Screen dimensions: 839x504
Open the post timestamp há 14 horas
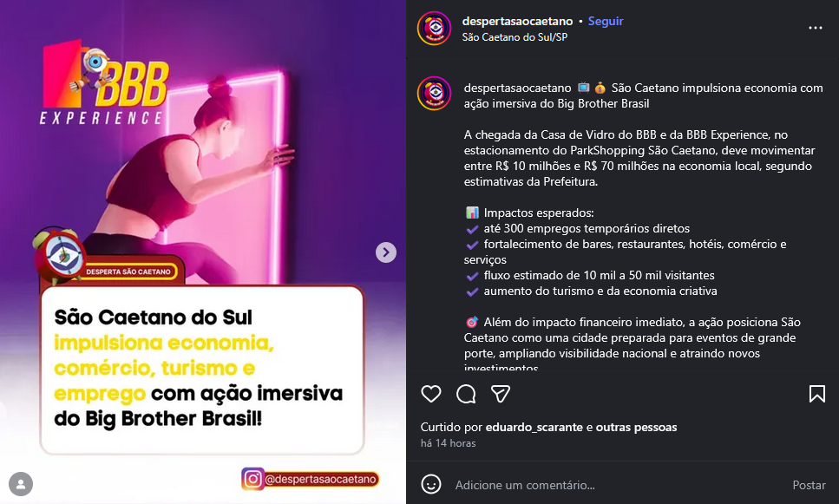[448, 443]
